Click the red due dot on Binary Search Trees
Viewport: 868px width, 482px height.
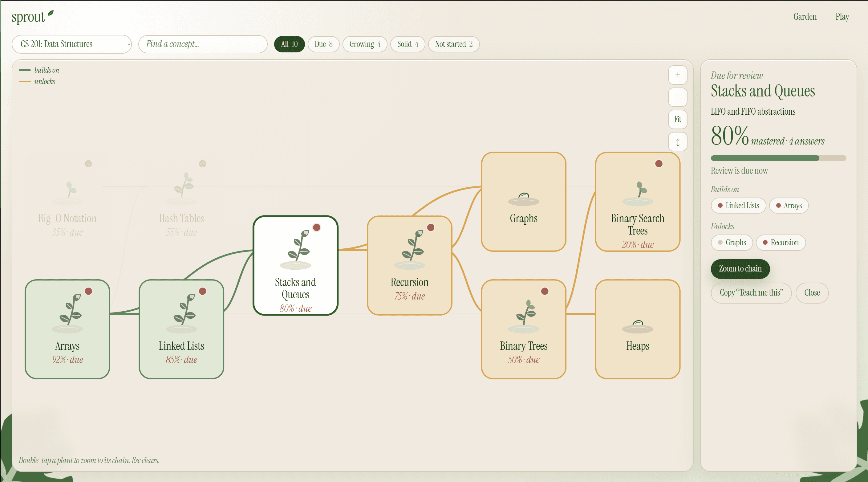659,164
